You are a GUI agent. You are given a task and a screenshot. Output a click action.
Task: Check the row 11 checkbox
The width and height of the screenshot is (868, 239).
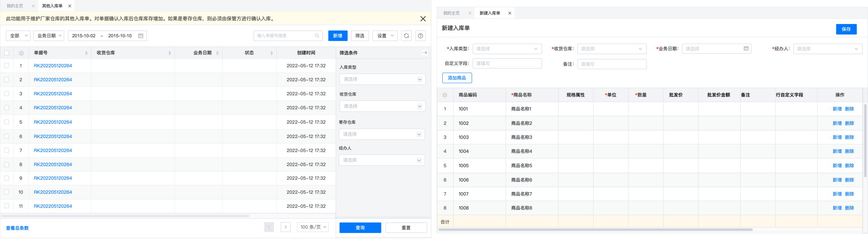pyautogui.click(x=7, y=206)
